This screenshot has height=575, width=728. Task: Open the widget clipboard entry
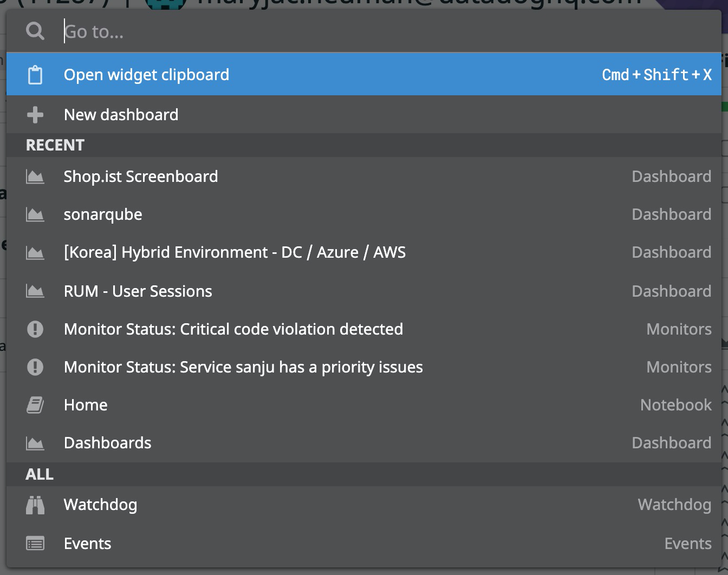click(x=147, y=74)
